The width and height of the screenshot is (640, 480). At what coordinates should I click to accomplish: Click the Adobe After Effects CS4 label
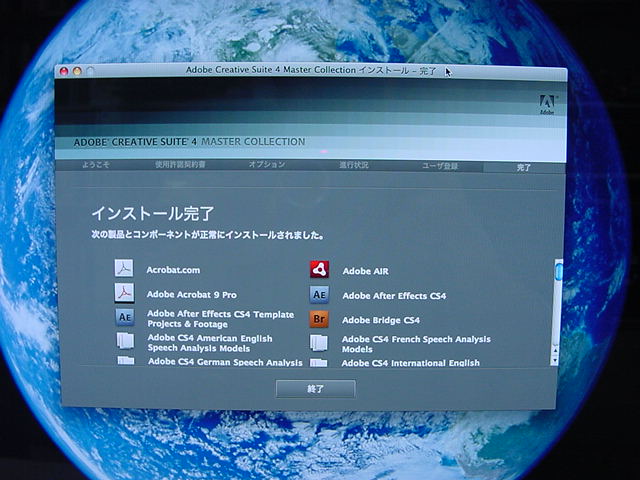tap(394, 296)
